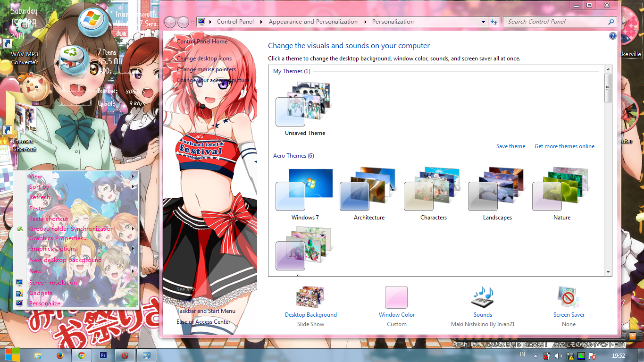Click the Personalization breadcrumb text
This screenshot has width=644, height=362.
click(393, 22)
